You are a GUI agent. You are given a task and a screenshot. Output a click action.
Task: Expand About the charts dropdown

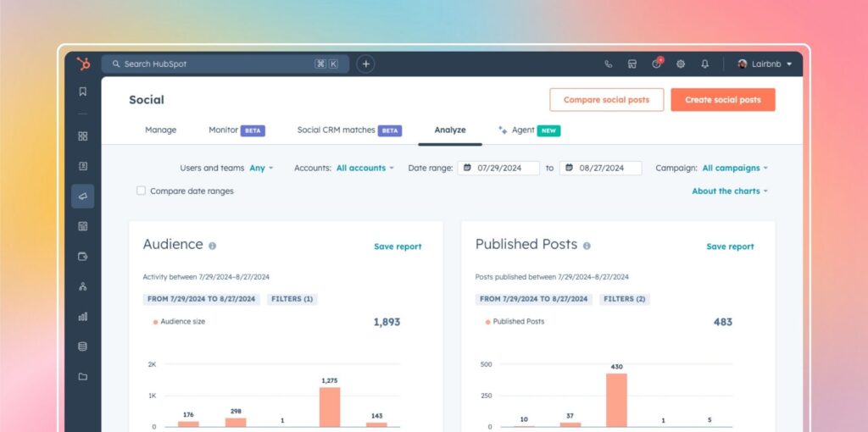[730, 191]
